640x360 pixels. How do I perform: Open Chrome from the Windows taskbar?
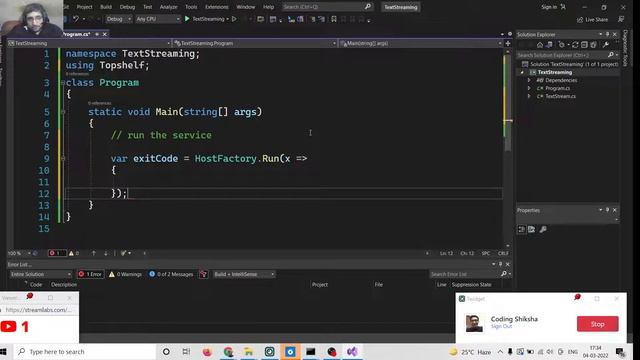tap(228, 351)
